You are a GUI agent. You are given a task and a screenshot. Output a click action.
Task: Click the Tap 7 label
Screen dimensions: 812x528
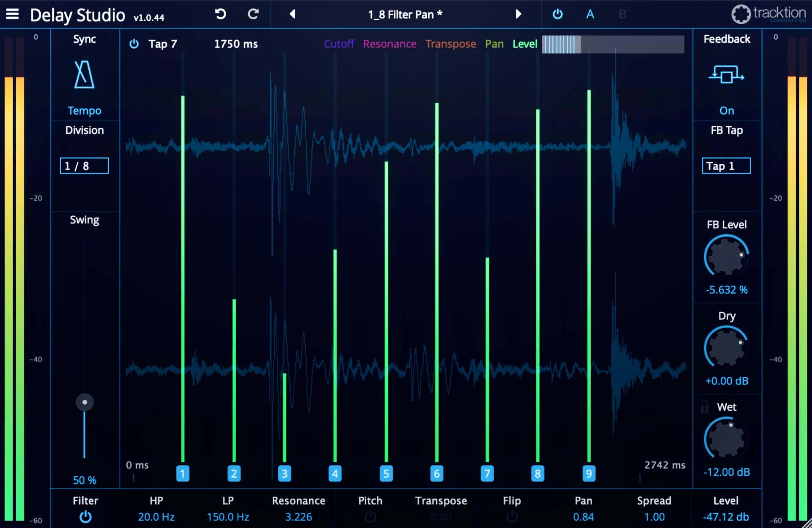click(x=162, y=44)
